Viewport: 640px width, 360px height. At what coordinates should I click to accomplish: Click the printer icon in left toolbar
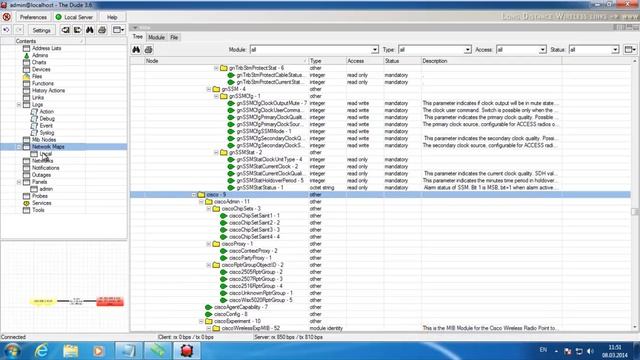[102, 30]
